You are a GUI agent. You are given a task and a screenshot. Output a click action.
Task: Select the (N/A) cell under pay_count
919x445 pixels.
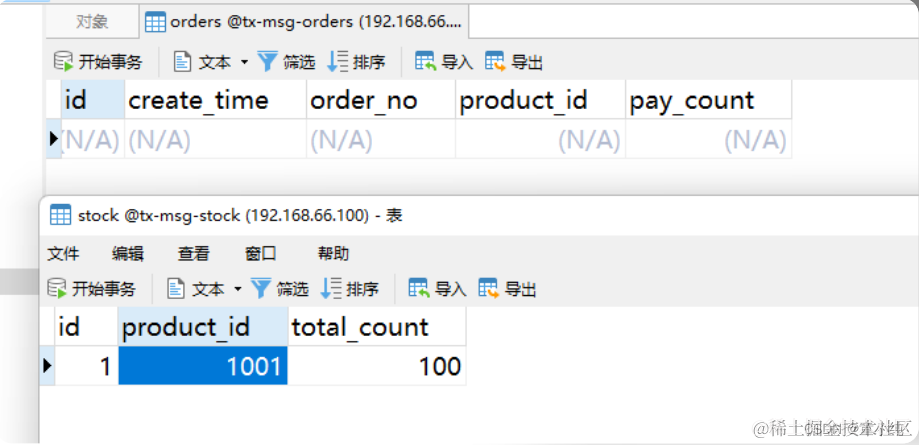point(709,140)
